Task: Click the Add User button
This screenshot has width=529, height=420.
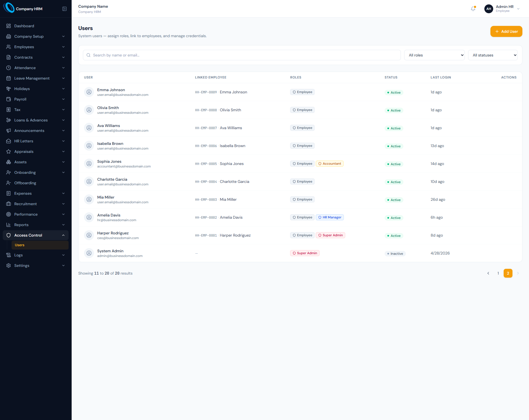Action: click(x=506, y=31)
